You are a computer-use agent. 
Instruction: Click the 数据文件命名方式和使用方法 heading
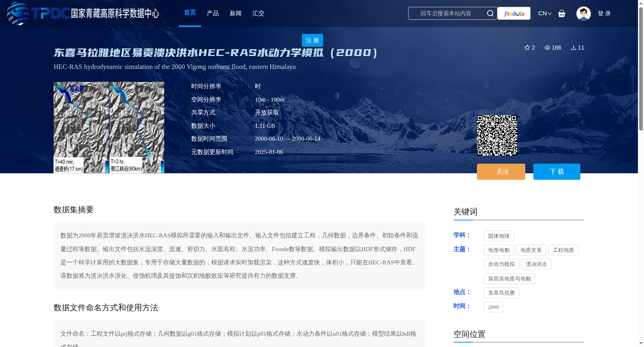106,308
